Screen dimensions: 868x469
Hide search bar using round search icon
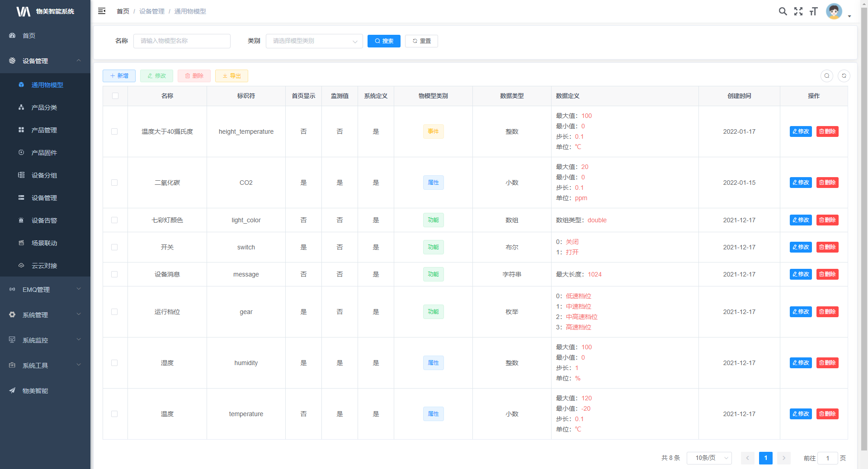click(827, 76)
